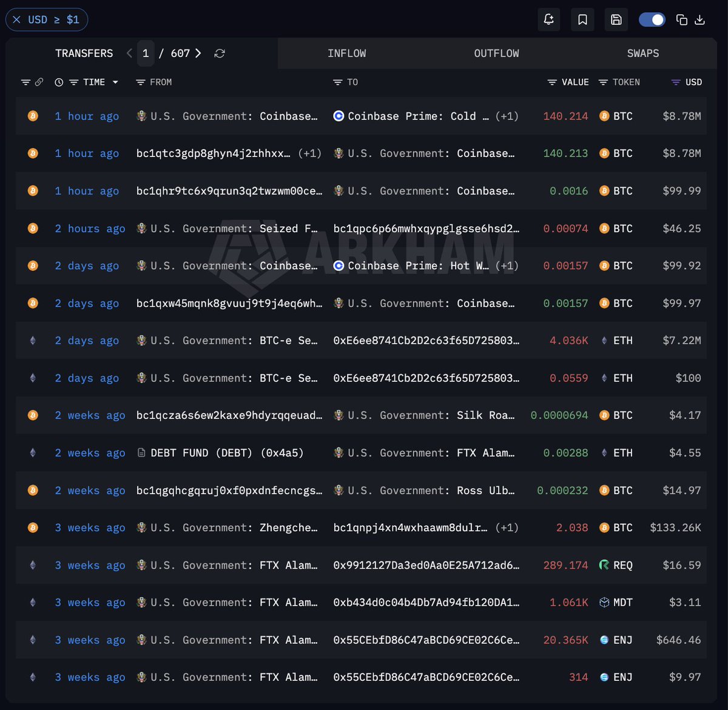Open the '2 hours ago' transaction timestamp
Screen dimensions: 728x710
(90, 229)
